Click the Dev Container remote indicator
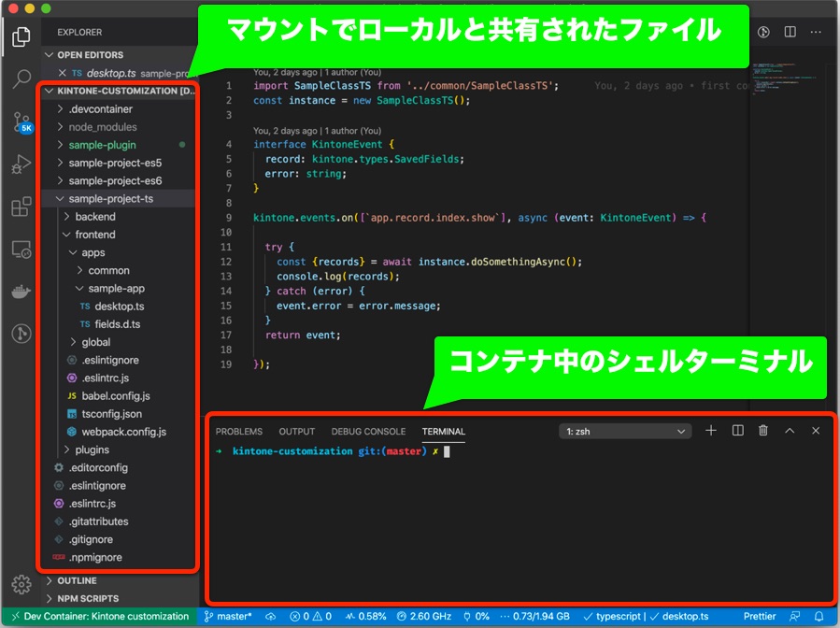The height and width of the screenshot is (628, 840). click(x=101, y=616)
